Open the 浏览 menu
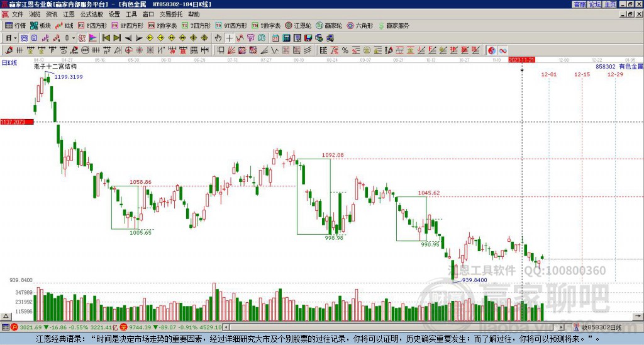The width and height of the screenshot is (644, 345). pyautogui.click(x=35, y=14)
